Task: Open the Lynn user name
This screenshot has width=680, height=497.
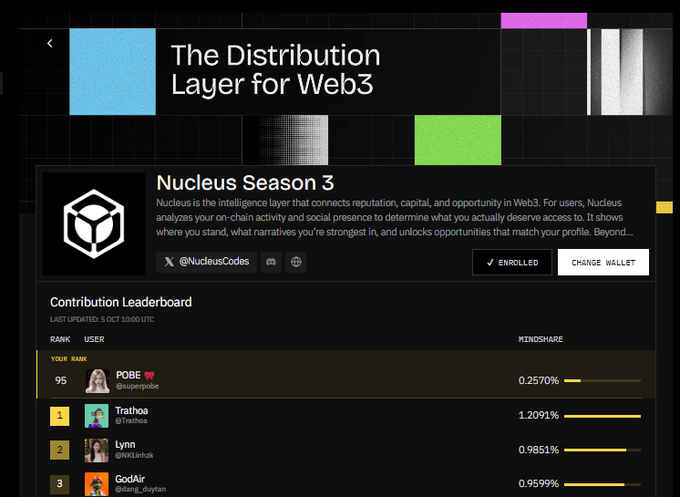Action: click(x=125, y=445)
